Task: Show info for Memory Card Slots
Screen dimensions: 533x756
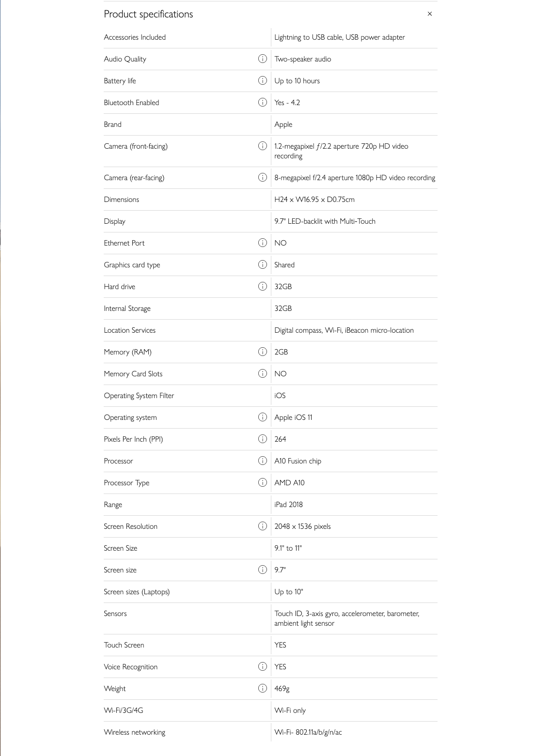Action: pyautogui.click(x=262, y=373)
